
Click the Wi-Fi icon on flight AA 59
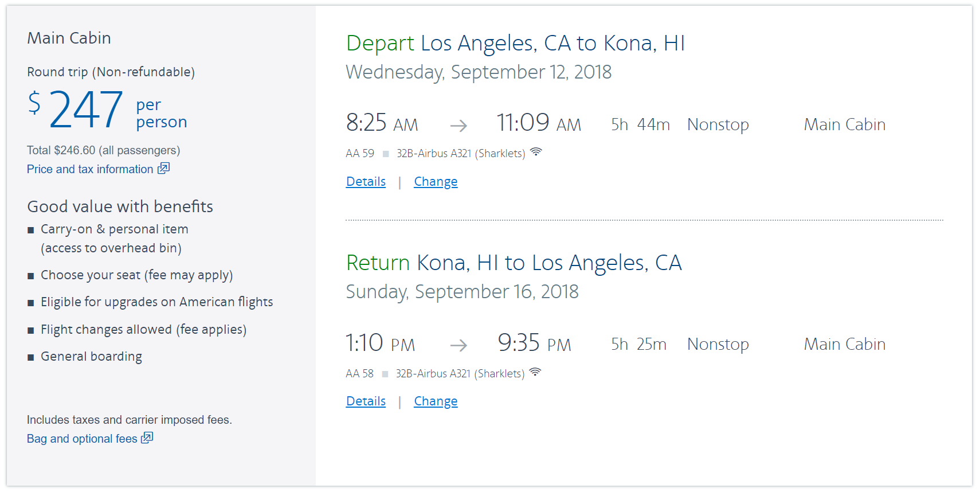(x=536, y=152)
